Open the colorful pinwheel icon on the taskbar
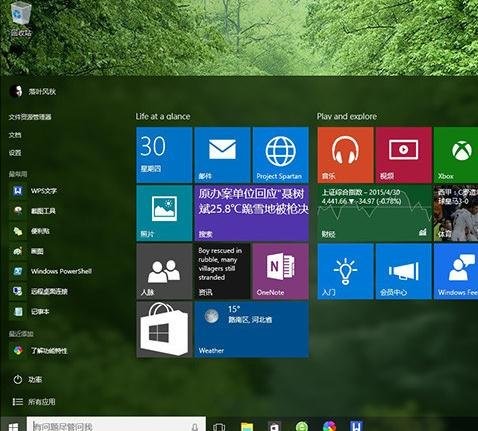This screenshot has height=431, width=478. [329, 426]
